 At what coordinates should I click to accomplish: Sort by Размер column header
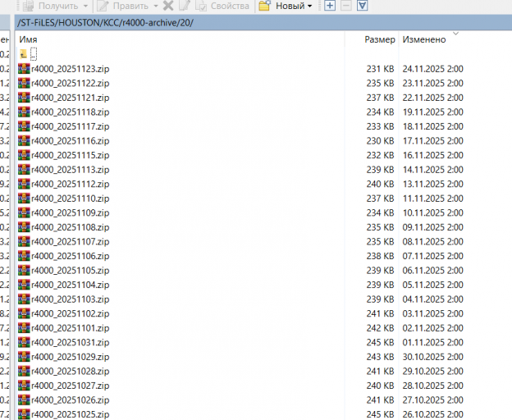click(379, 39)
